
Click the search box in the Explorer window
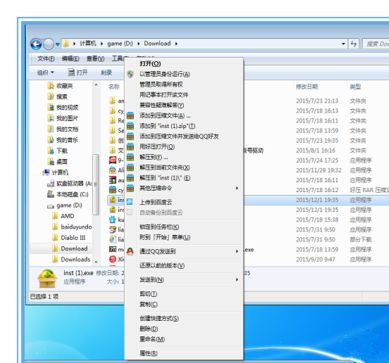376,44
